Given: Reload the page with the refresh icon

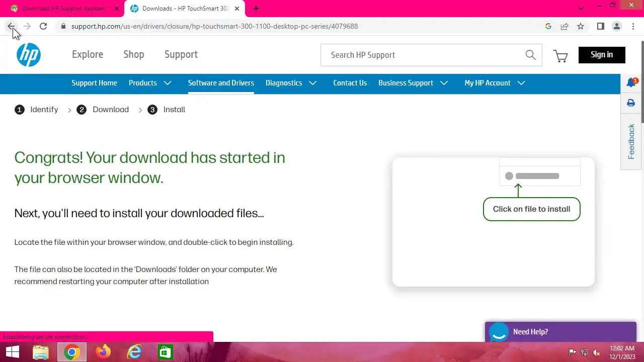Looking at the screenshot, I should coord(43,26).
